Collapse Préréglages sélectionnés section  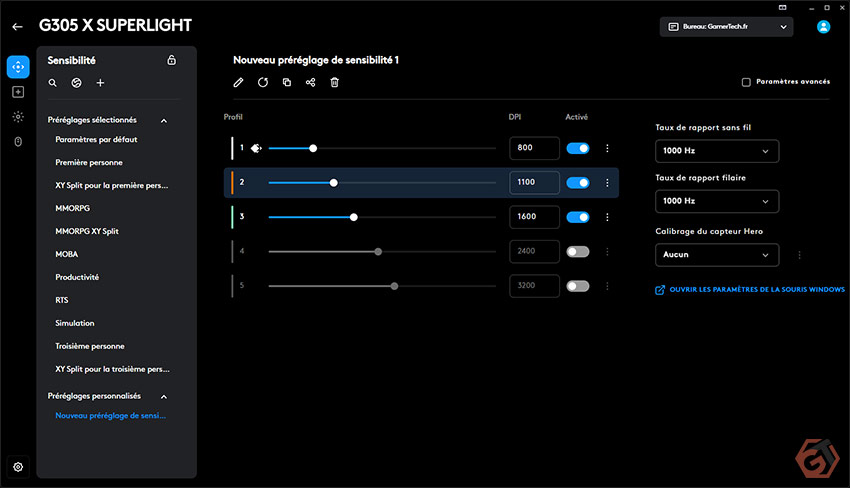pos(164,120)
